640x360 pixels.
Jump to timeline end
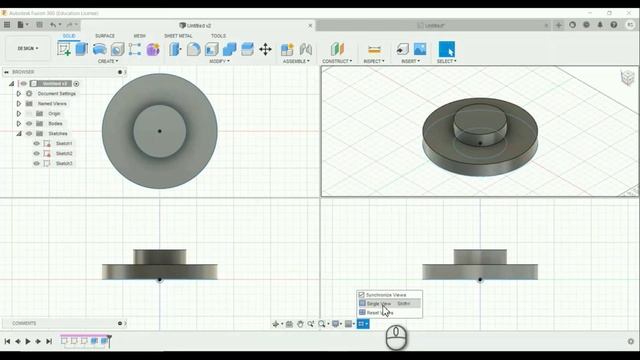coord(49,341)
